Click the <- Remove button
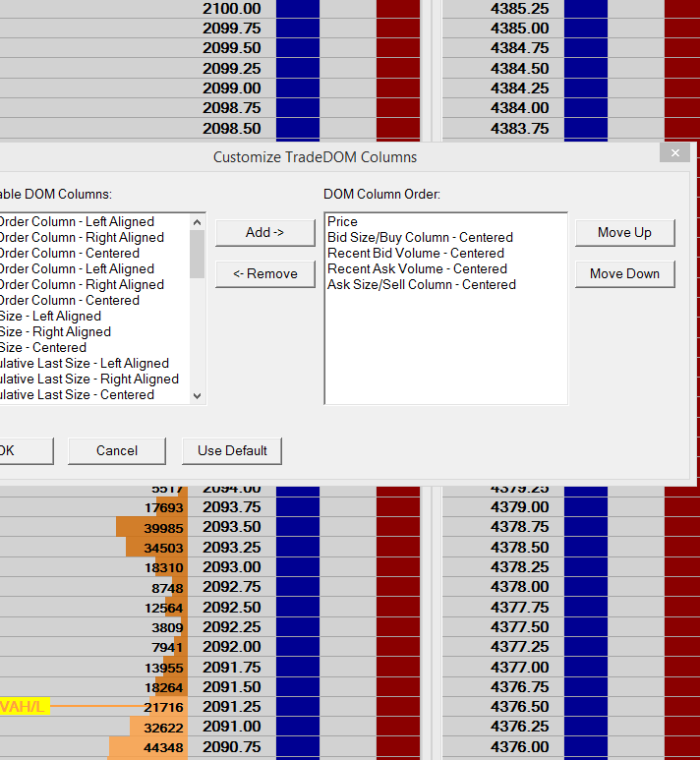Viewport: 700px width, 760px height. pyautogui.click(x=265, y=274)
